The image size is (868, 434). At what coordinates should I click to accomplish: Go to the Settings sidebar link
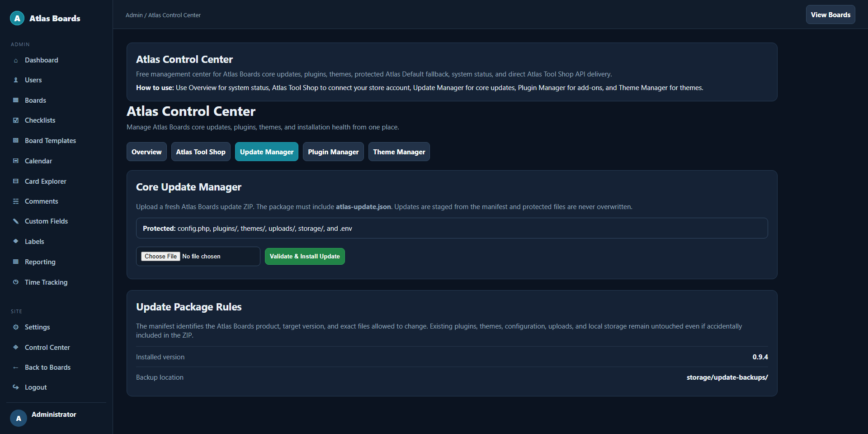[x=38, y=327]
